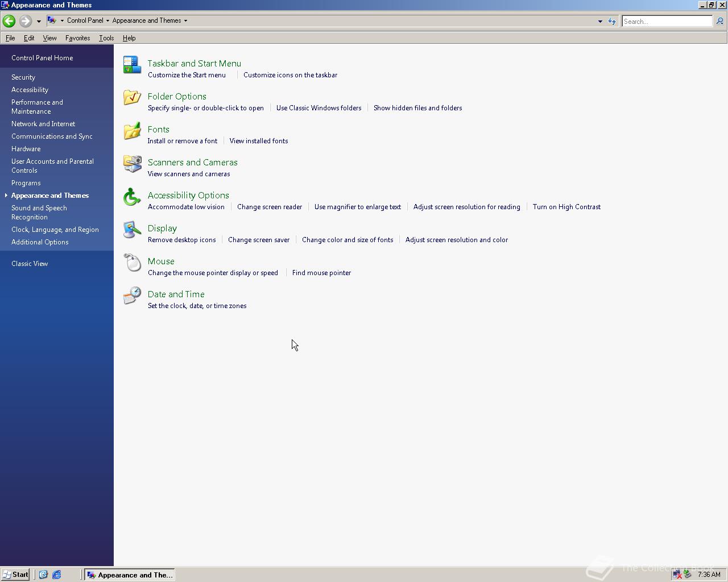Viewport: 728px width, 582px height.
Task: Click the Fonts folder icon
Action: (132, 131)
